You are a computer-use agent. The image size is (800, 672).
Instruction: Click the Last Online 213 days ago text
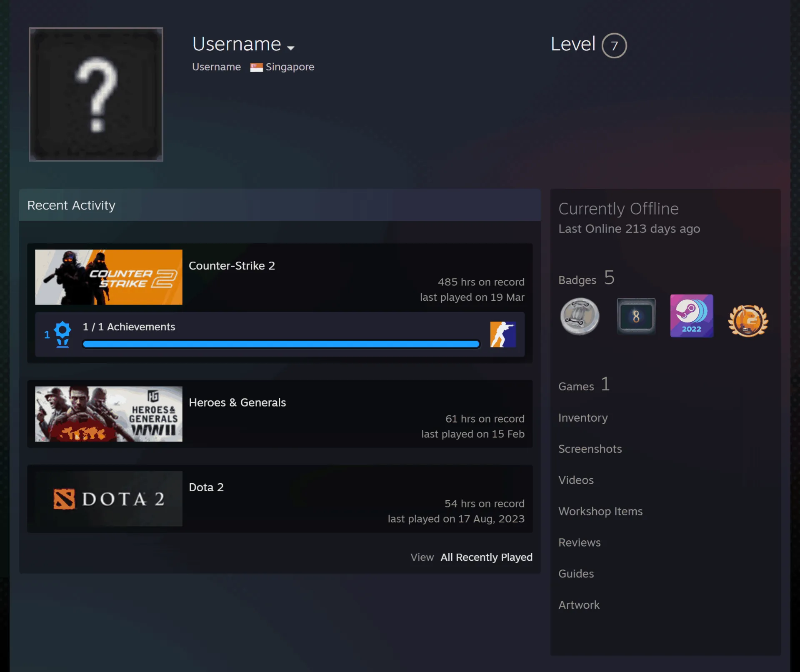point(629,229)
